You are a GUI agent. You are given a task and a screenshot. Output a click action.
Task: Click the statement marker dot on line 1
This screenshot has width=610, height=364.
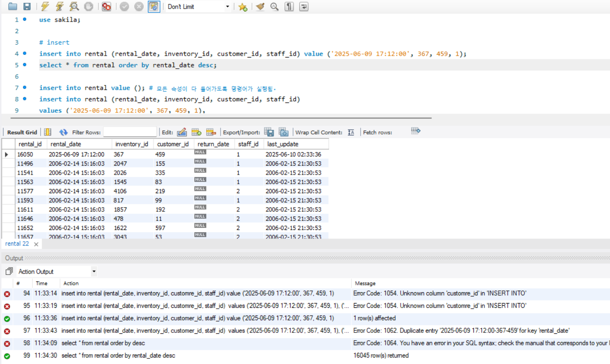click(25, 19)
